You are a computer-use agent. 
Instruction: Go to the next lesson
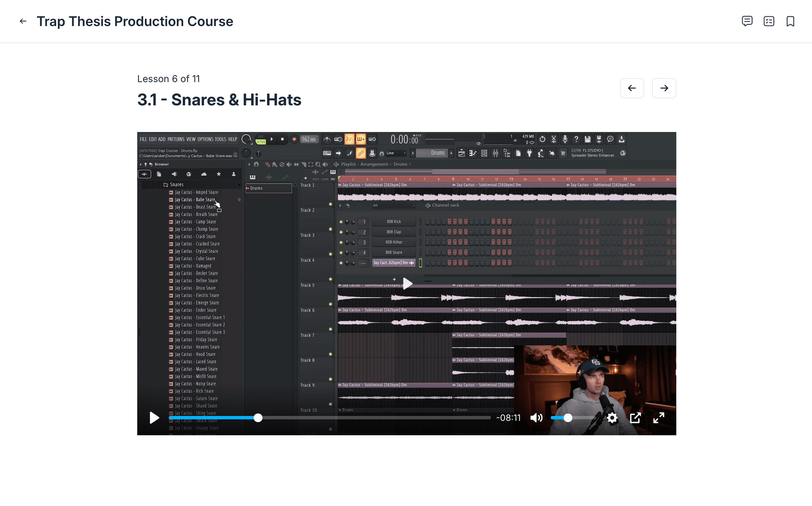point(664,88)
